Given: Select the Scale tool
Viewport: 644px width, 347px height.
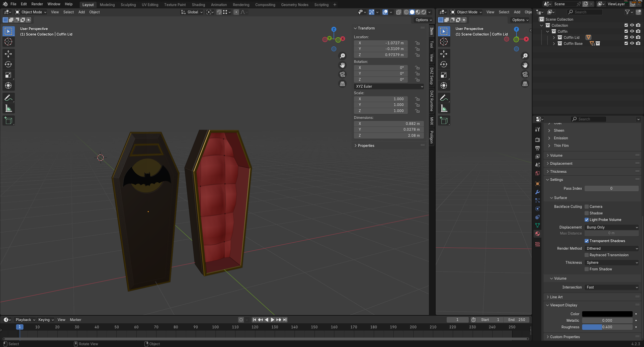Looking at the screenshot, I should 8,75.
